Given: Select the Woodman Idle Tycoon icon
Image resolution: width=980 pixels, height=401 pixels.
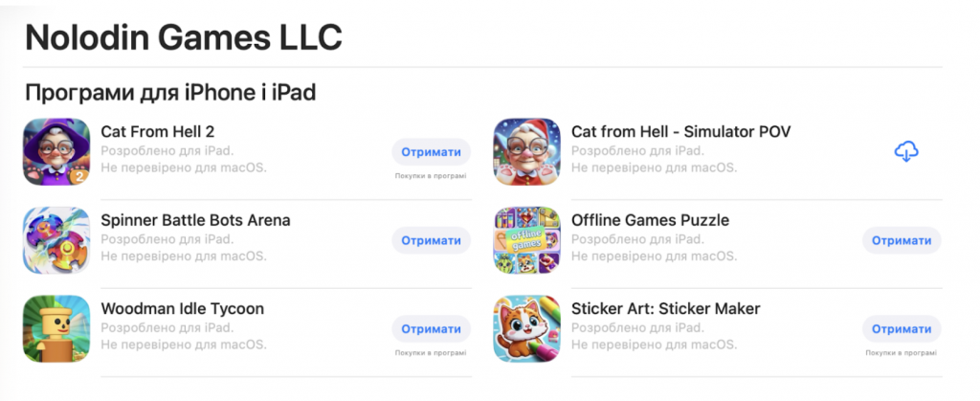Looking at the screenshot, I should point(56,328).
